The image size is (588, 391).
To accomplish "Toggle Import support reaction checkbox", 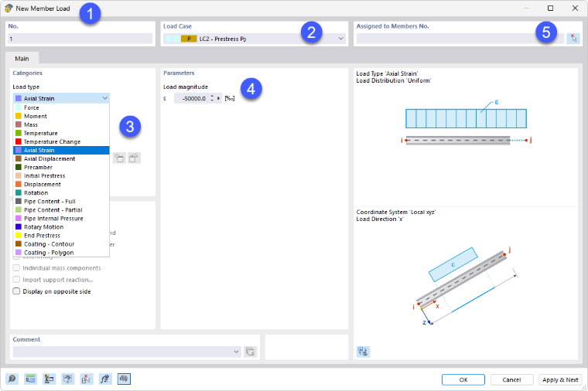I will point(16,280).
